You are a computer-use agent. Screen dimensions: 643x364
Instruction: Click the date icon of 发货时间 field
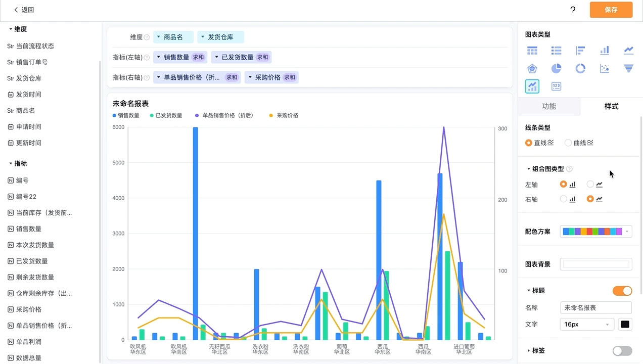(x=11, y=95)
